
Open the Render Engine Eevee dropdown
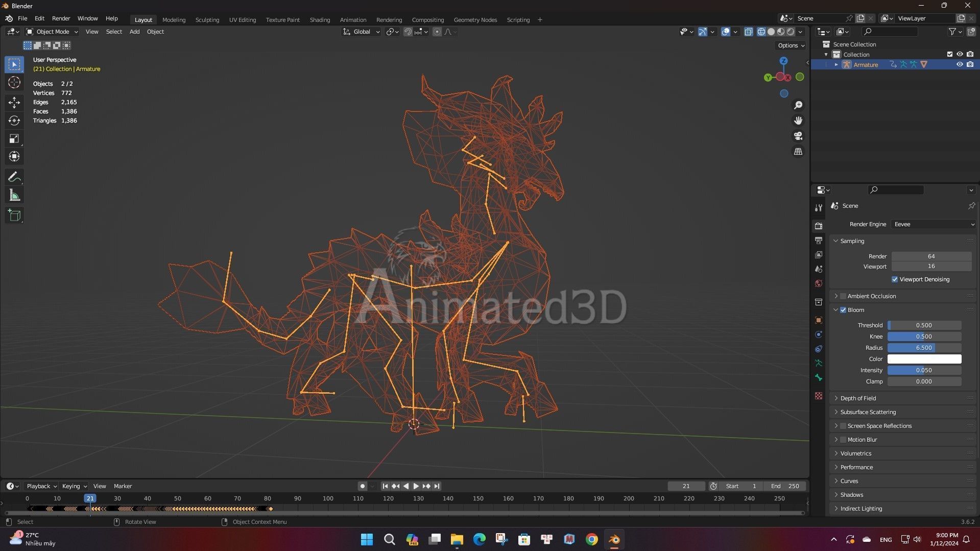click(x=934, y=224)
